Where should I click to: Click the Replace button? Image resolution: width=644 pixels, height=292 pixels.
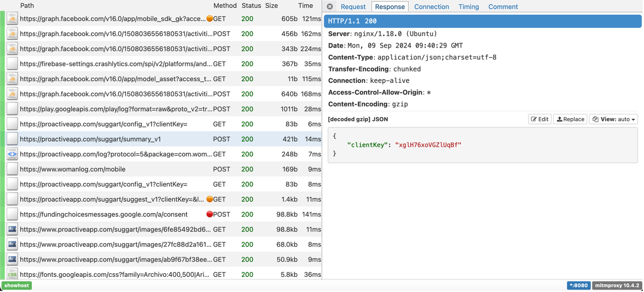(x=570, y=119)
